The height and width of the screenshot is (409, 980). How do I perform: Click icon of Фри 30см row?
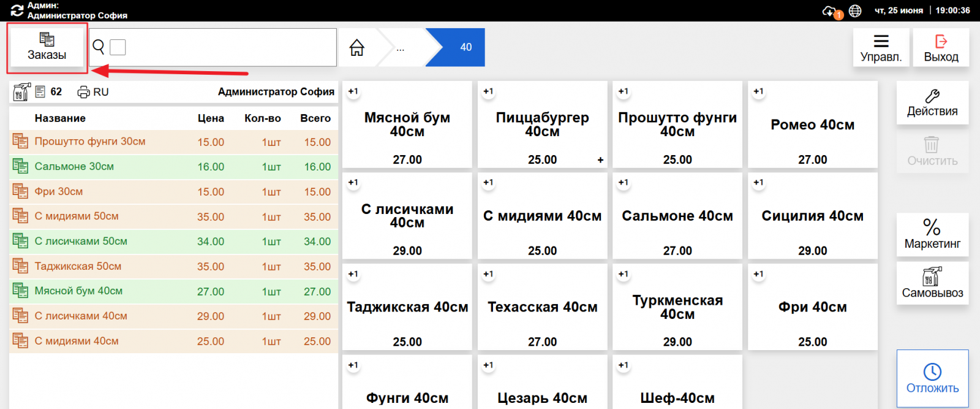(x=20, y=191)
